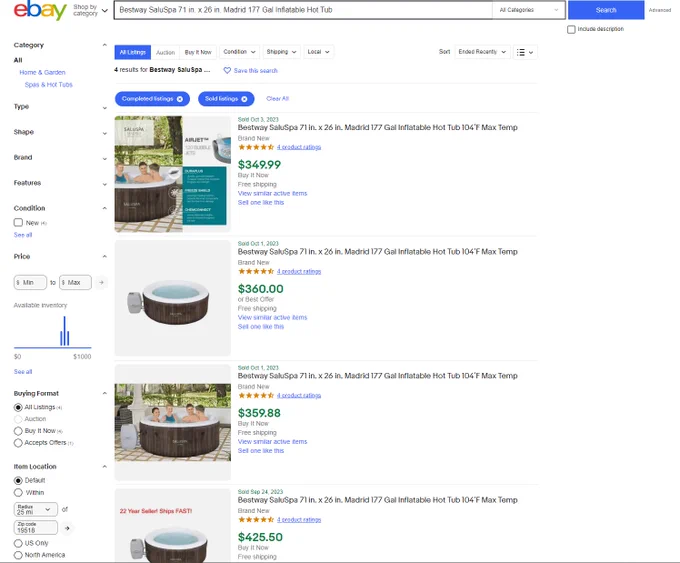Select the All Listings tab
The width and height of the screenshot is (680, 563).
click(133, 52)
